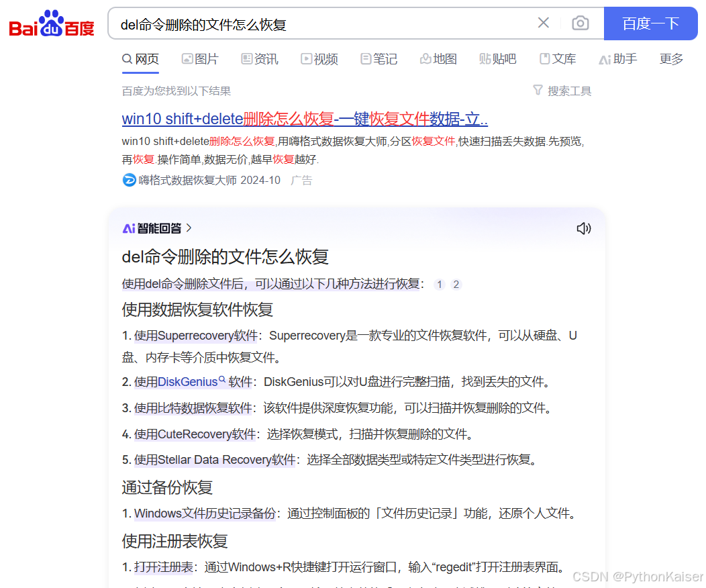Expand Ai 智能回答 with its chevron
Viewport: 706px width, 588px height.
pyautogui.click(x=189, y=228)
